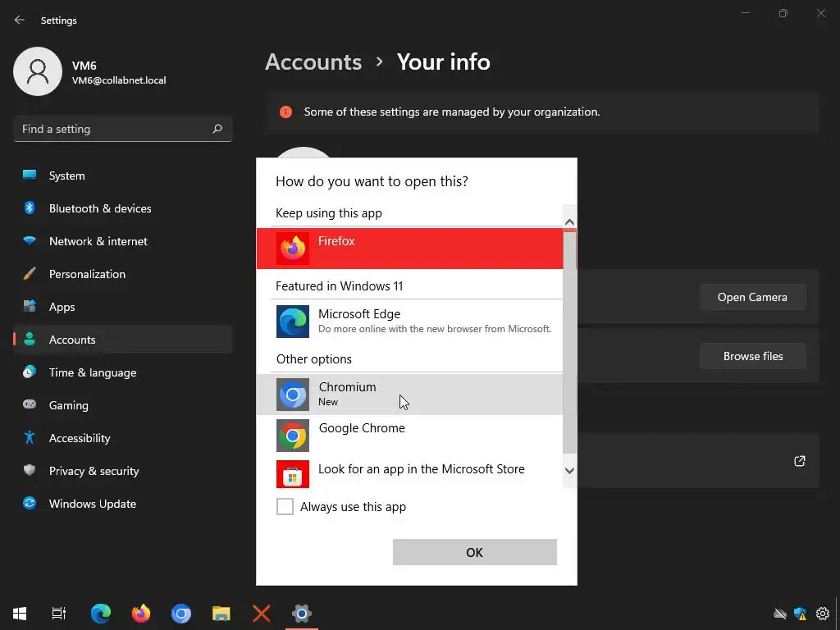The image size is (840, 630).
Task: Open Gaming settings
Action: click(123, 405)
